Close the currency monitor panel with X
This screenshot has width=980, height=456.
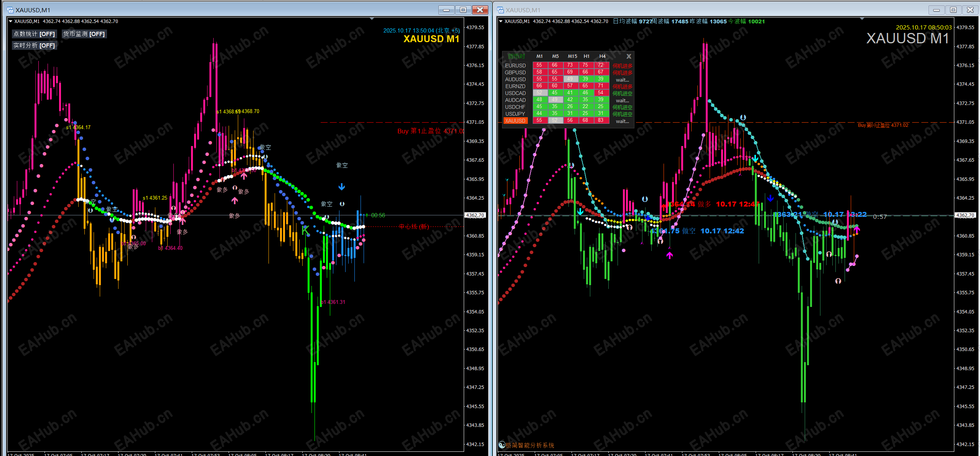tap(629, 56)
